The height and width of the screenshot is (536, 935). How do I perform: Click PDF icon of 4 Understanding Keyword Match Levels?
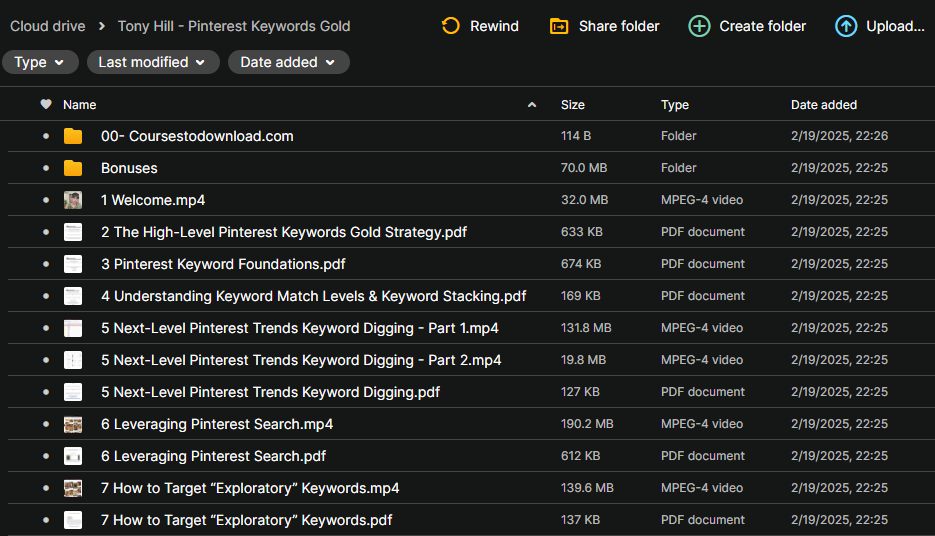pos(73,296)
